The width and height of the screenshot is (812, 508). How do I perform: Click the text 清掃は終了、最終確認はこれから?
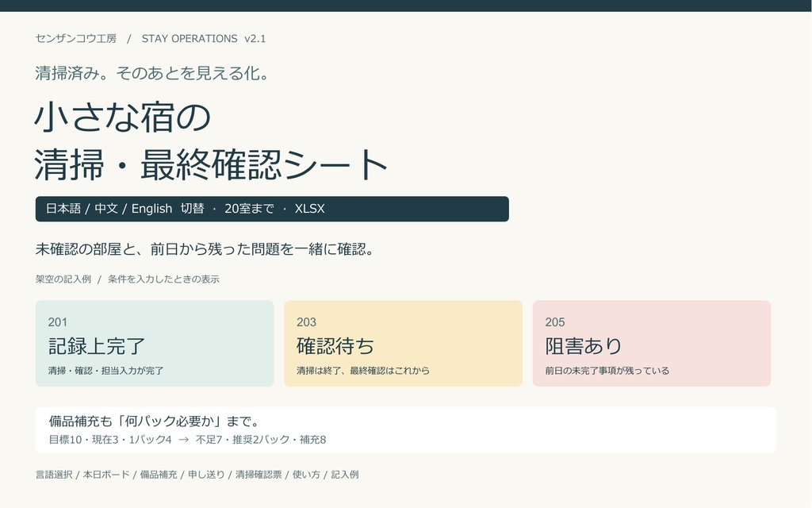[363, 371]
